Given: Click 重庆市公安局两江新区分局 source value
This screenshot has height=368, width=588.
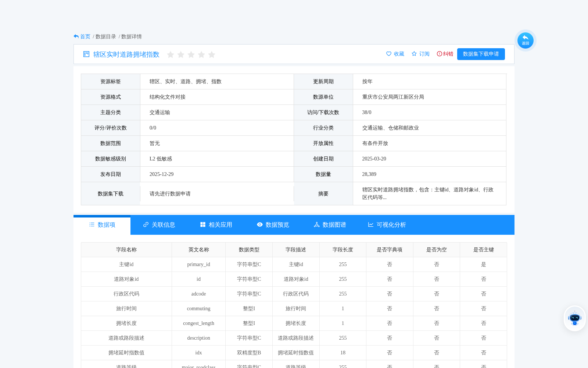Looking at the screenshot, I should [x=393, y=97].
